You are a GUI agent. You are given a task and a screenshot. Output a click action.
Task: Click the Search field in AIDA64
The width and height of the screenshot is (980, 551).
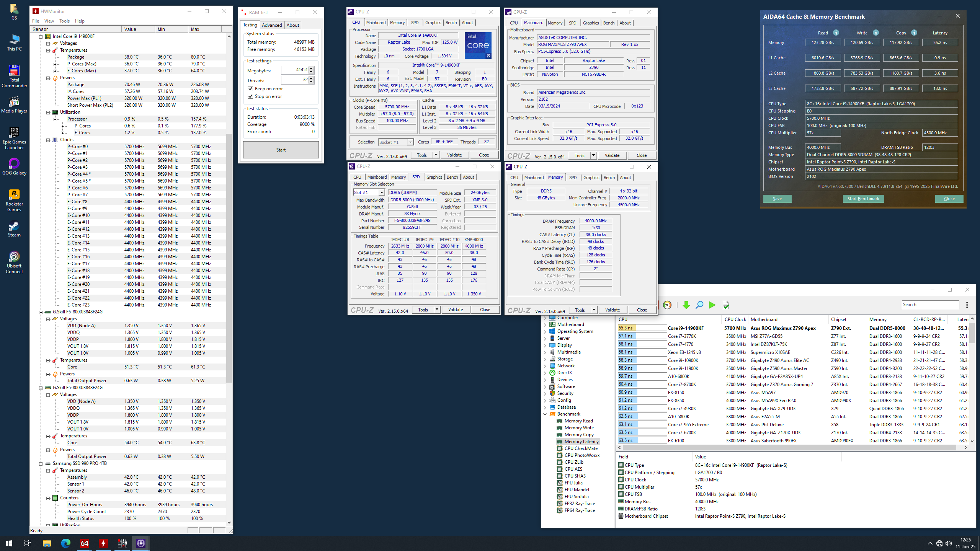click(930, 305)
